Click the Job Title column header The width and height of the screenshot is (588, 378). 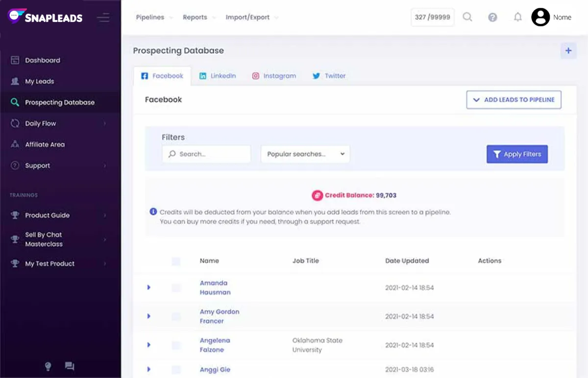pyautogui.click(x=306, y=260)
